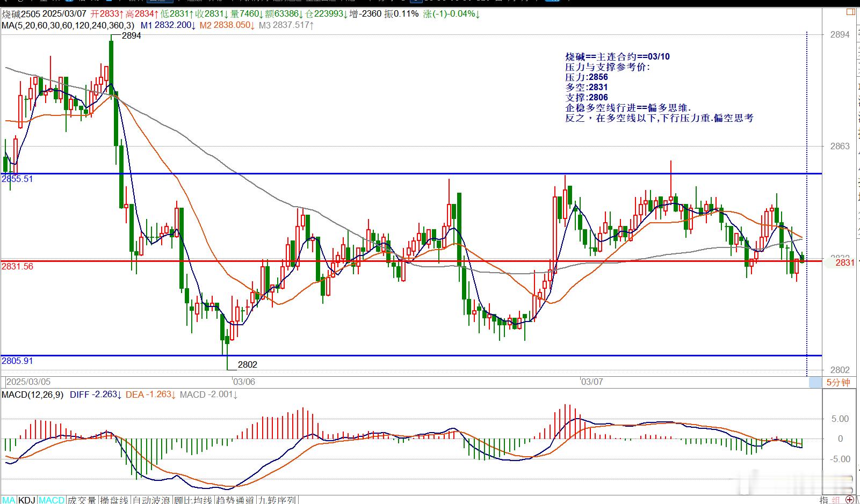Click the 支撑:2806 annotation line
The height and width of the screenshot is (504, 860).
(587, 97)
